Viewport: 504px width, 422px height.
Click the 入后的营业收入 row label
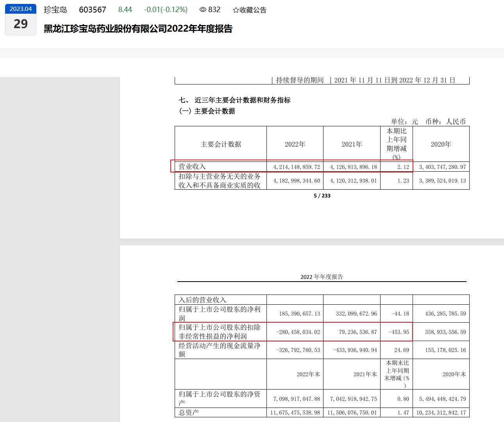[x=202, y=300]
